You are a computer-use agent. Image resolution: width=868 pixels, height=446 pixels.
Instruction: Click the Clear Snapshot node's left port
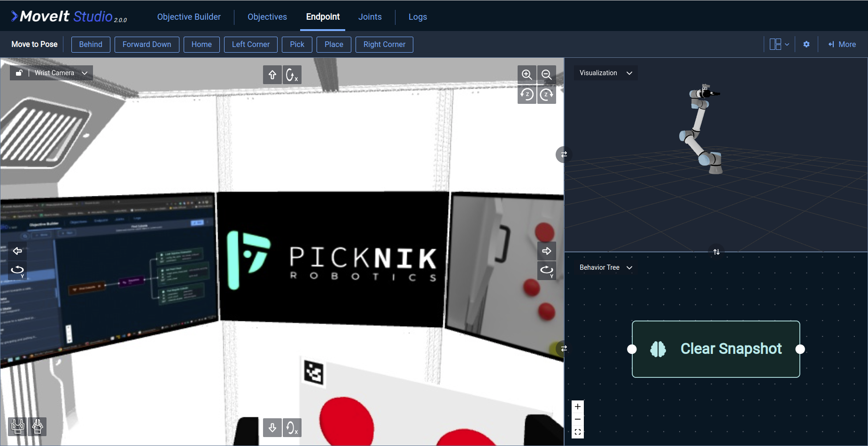(632, 349)
